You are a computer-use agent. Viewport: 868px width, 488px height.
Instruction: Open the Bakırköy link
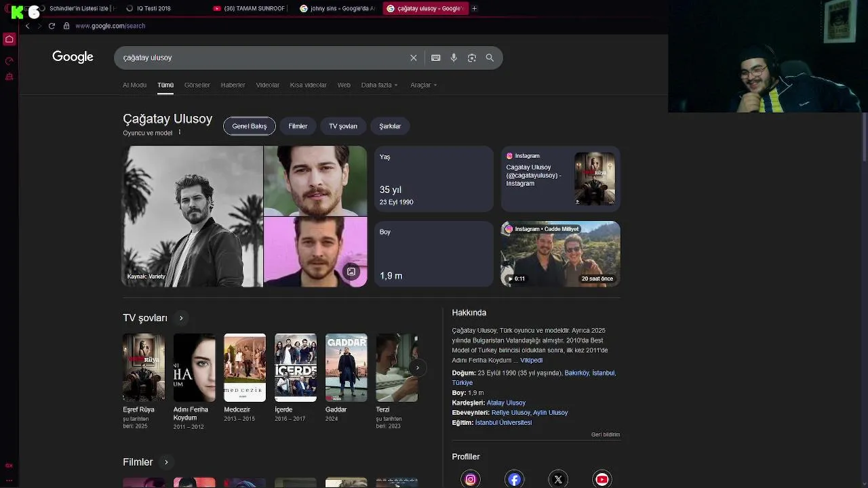point(576,373)
